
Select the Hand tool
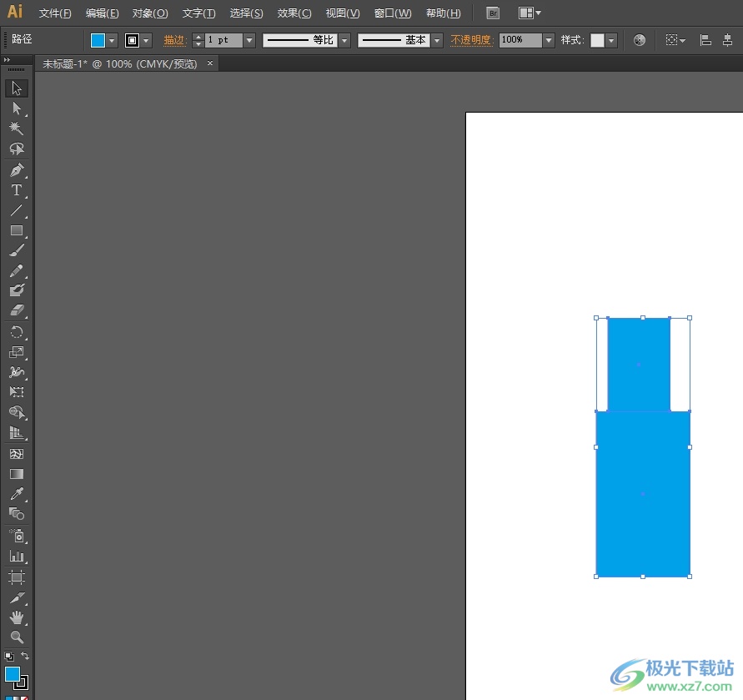[x=16, y=617]
